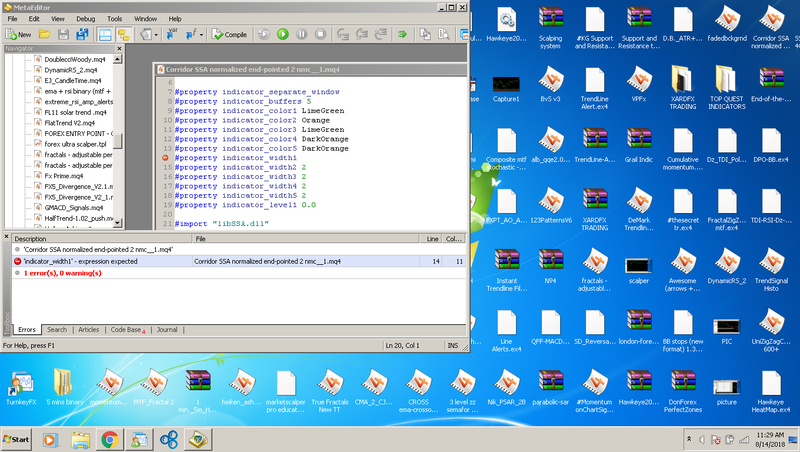Click the red error marker beside line 14

tap(166, 157)
